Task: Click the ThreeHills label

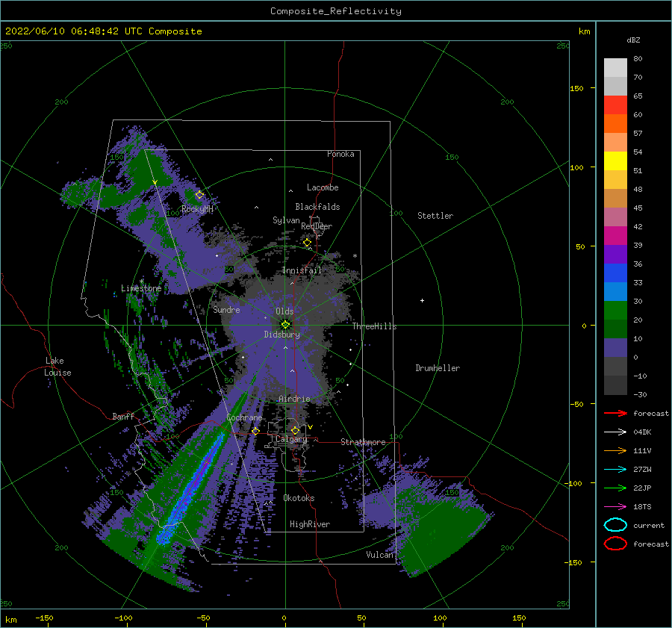Action: (374, 326)
